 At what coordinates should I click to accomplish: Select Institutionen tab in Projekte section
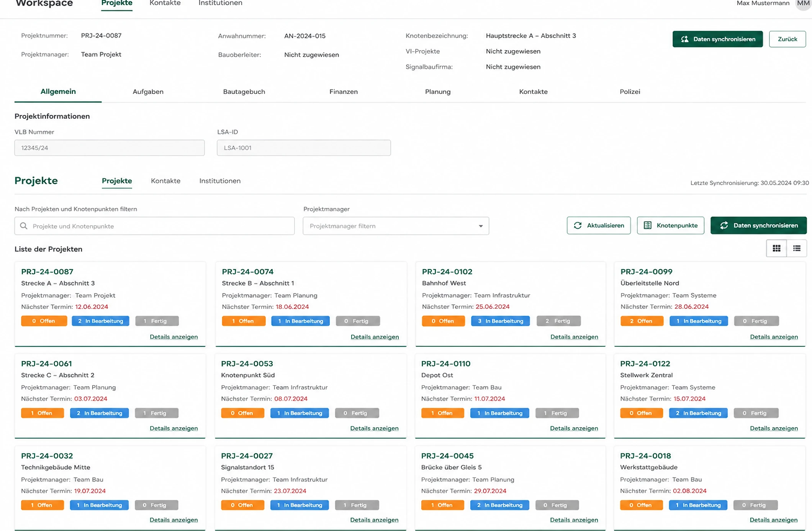pos(220,181)
